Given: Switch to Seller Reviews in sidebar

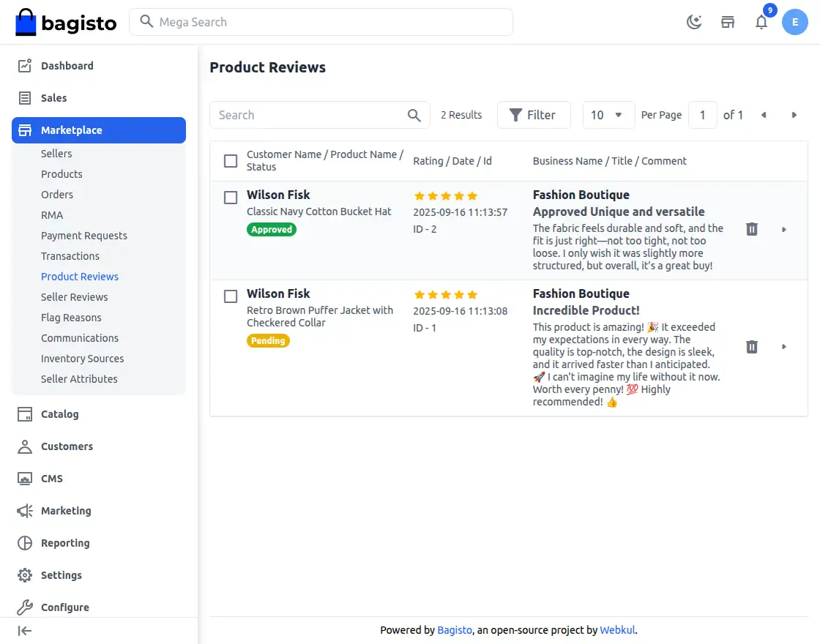Looking at the screenshot, I should click(x=74, y=296).
